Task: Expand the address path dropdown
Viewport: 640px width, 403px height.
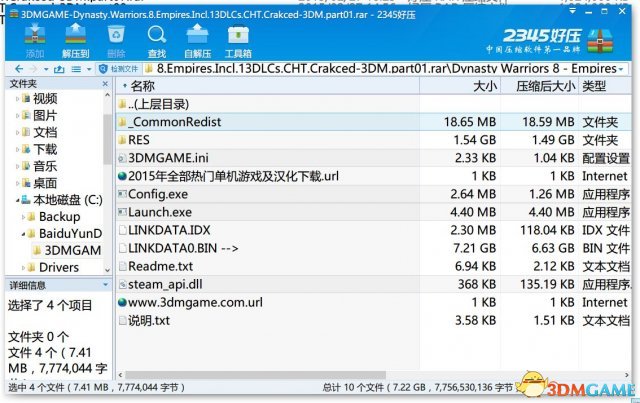Action: (621, 69)
